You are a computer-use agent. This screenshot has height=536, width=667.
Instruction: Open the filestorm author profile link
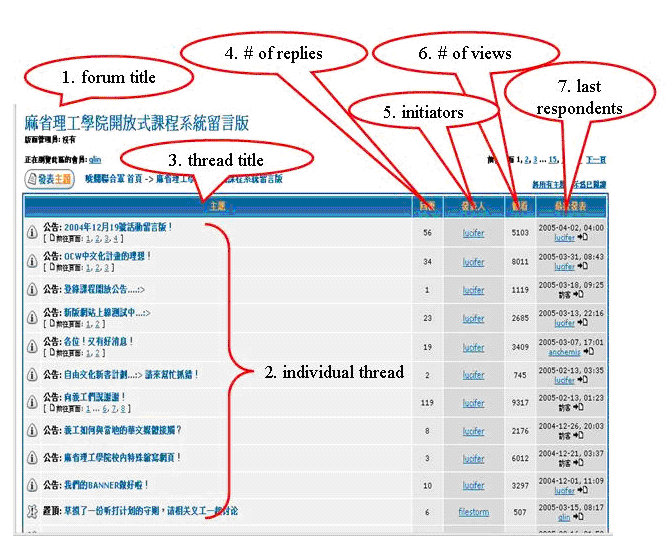pyautogui.click(x=473, y=512)
